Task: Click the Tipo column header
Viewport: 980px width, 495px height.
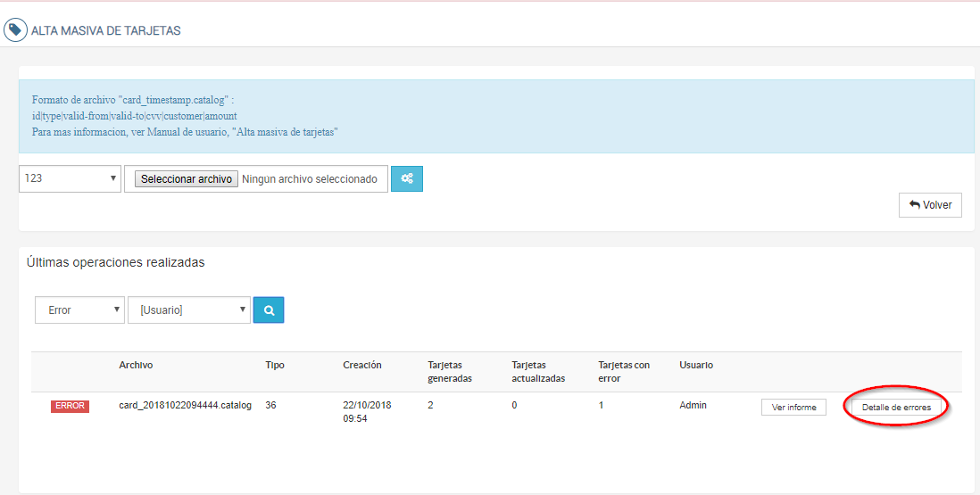Action: [x=275, y=365]
